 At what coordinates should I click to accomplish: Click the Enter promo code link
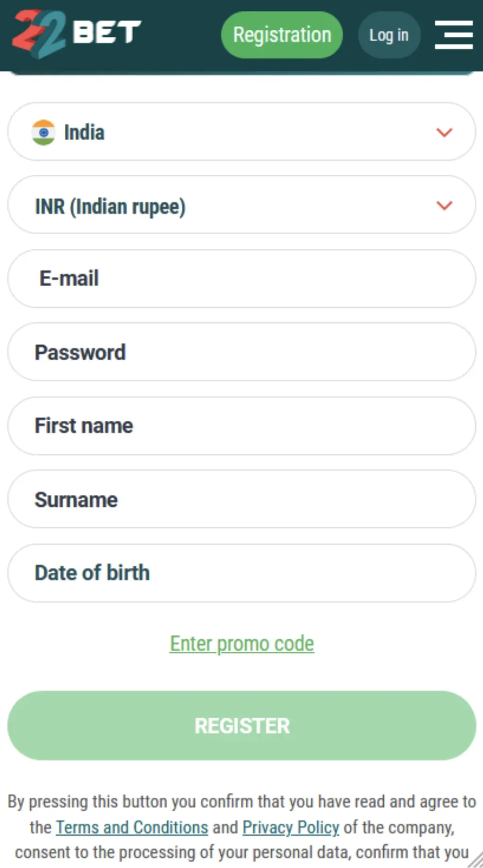click(x=241, y=643)
